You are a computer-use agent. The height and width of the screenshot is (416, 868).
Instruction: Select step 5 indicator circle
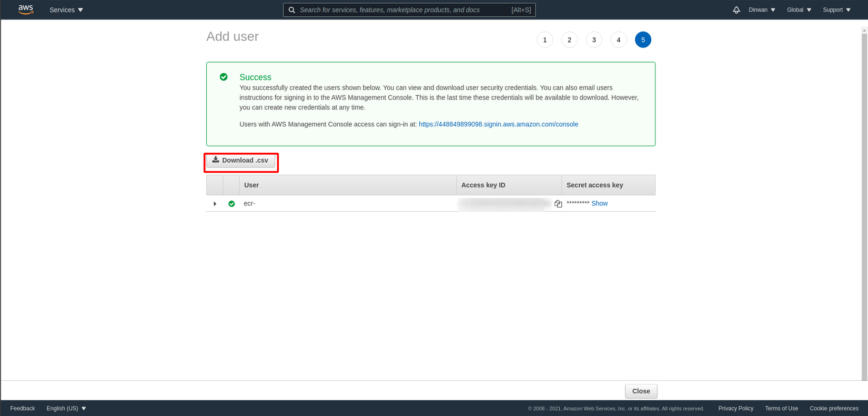[x=643, y=39]
